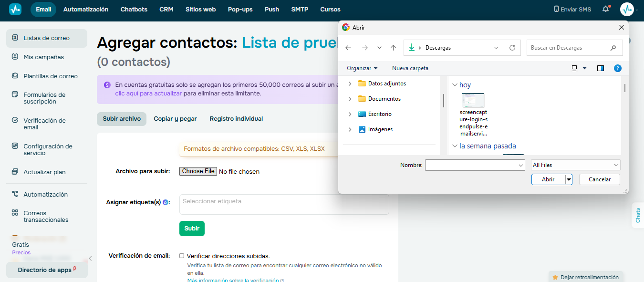Click the Nombre filename input field
The image size is (644, 282).
click(x=475, y=165)
